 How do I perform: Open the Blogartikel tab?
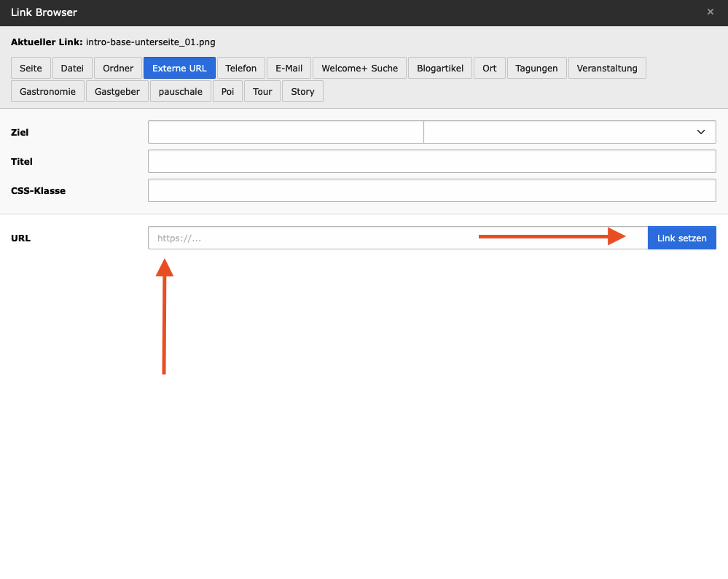[x=440, y=68]
